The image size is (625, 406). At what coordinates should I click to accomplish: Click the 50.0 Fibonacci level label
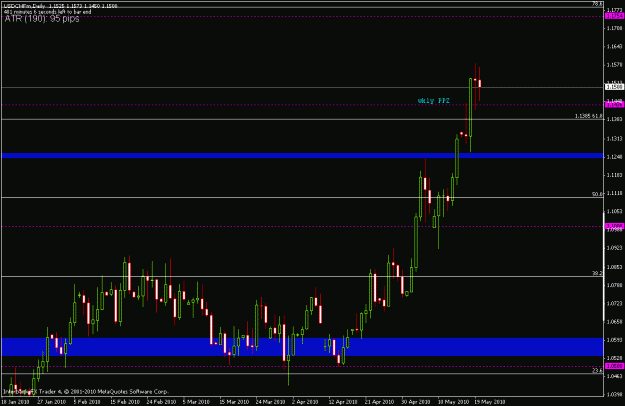597,194
